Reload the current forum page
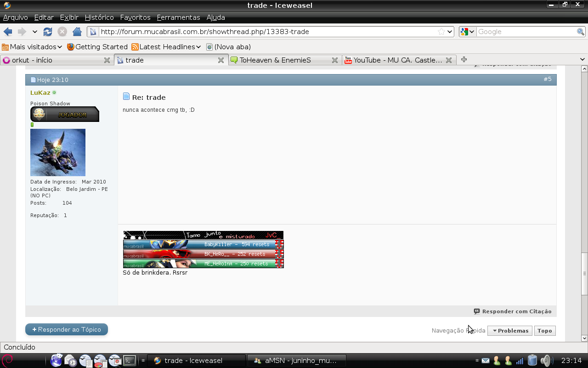The image size is (588, 368). click(x=48, y=32)
